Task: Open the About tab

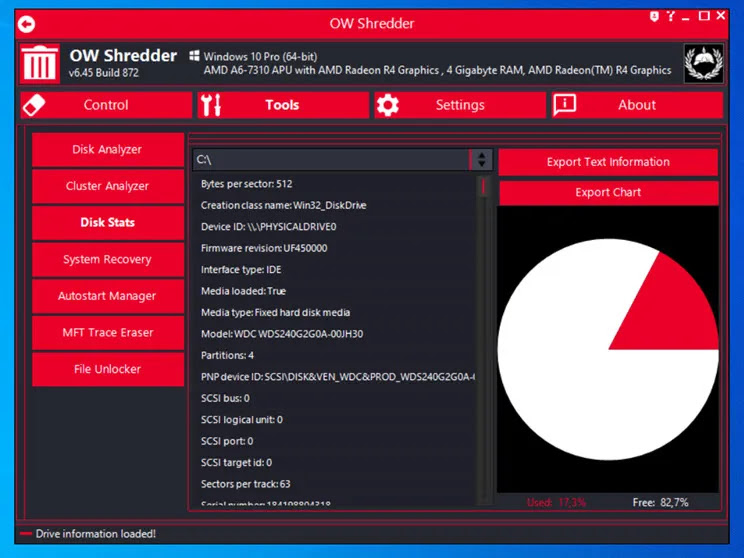Action: point(637,105)
